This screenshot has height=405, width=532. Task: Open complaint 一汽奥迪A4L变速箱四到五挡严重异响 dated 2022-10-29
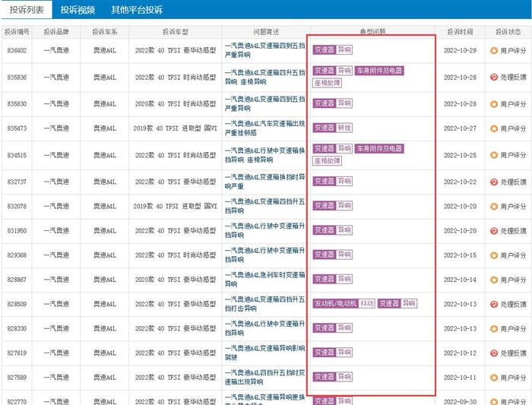tap(265, 50)
